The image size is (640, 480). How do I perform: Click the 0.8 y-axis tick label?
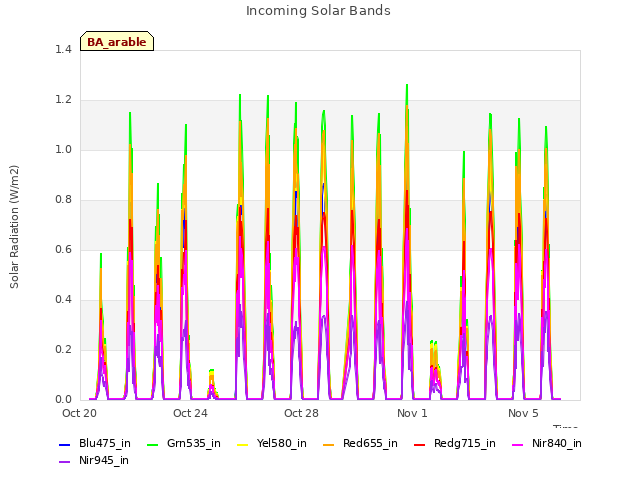tap(63, 200)
